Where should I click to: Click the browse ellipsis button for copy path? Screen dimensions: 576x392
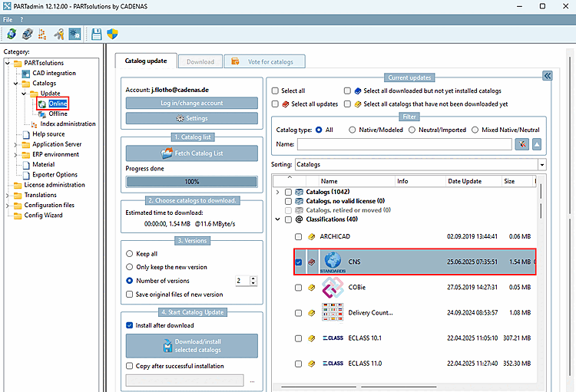tap(253, 381)
